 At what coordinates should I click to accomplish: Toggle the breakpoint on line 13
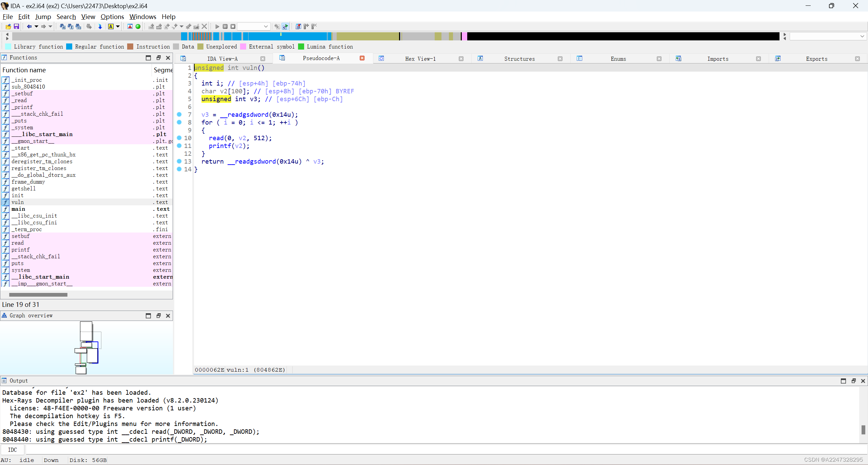click(179, 161)
